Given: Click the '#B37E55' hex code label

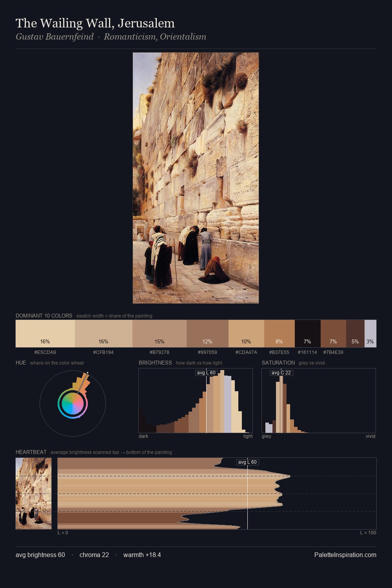Looking at the screenshot, I should point(279,352).
